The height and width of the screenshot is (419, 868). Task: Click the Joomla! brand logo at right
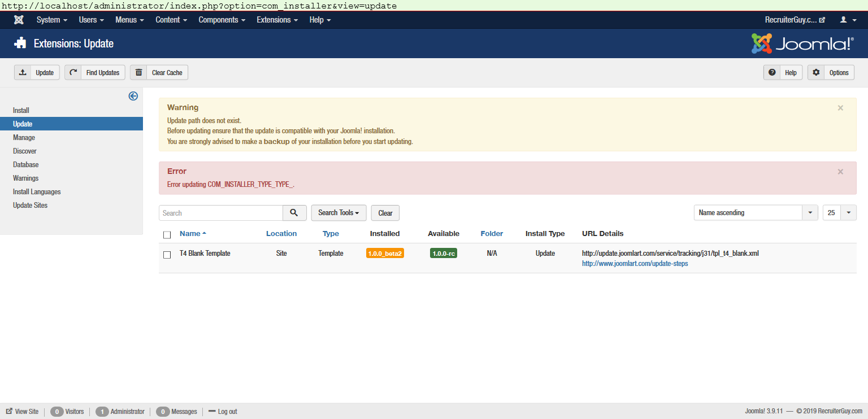(802, 43)
